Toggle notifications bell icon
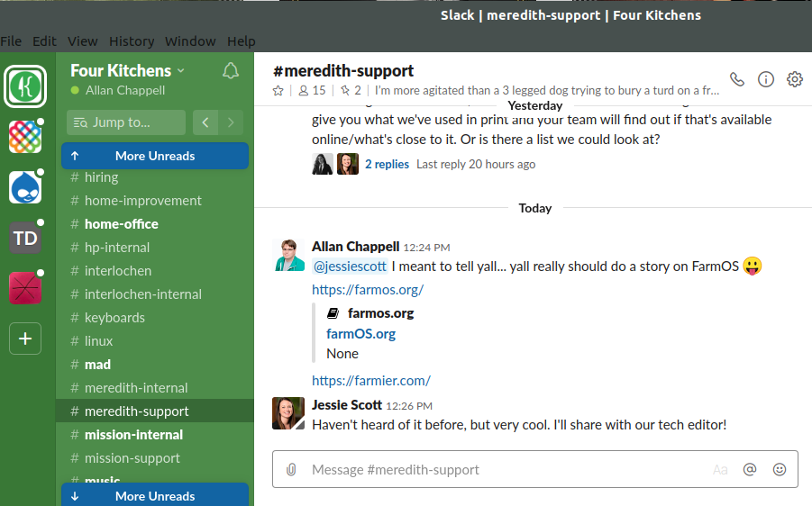Image resolution: width=812 pixels, height=506 pixels. [x=231, y=71]
